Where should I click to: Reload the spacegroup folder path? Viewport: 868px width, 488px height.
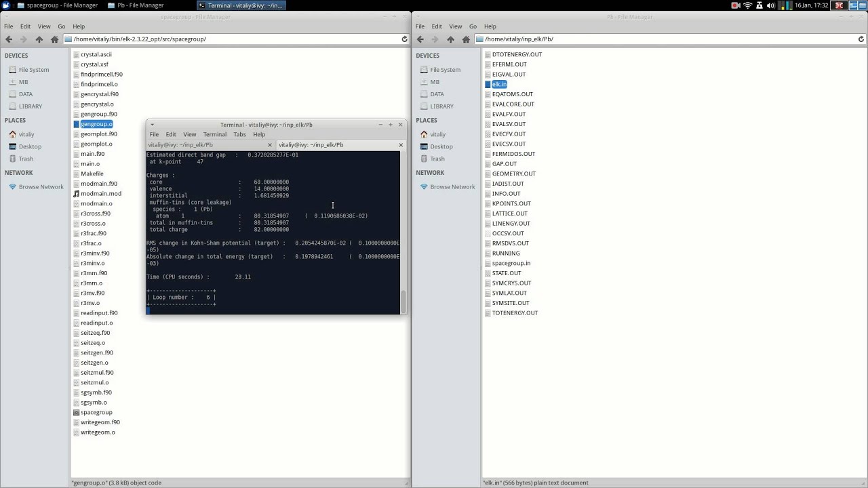405,39
